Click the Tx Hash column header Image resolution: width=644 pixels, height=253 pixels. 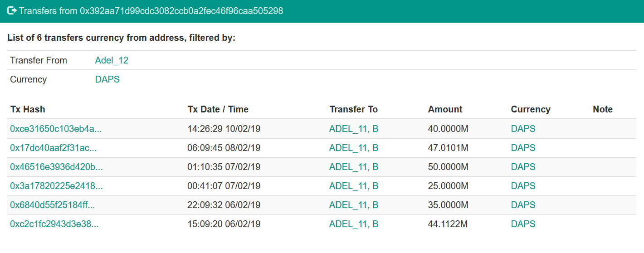(28, 109)
